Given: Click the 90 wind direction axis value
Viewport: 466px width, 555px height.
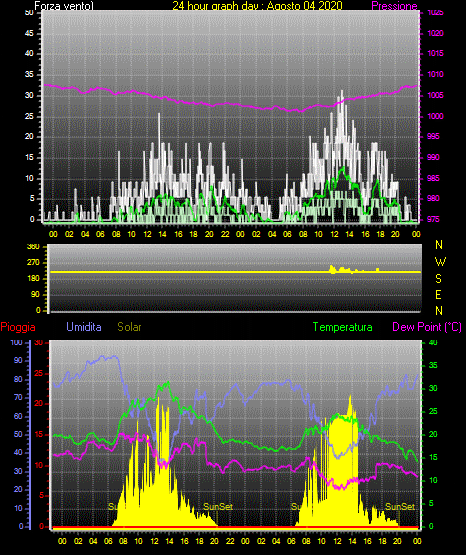Looking at the screenshot, I should pos(35,294).
